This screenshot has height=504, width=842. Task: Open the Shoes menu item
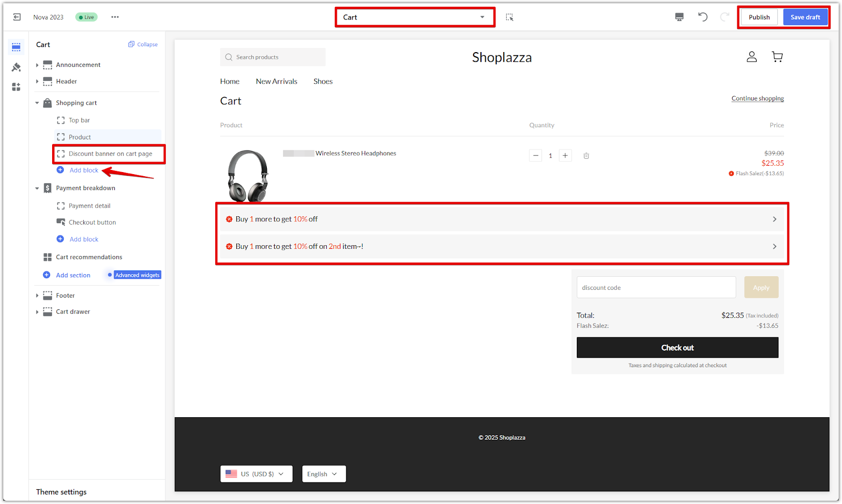point(323,82)
